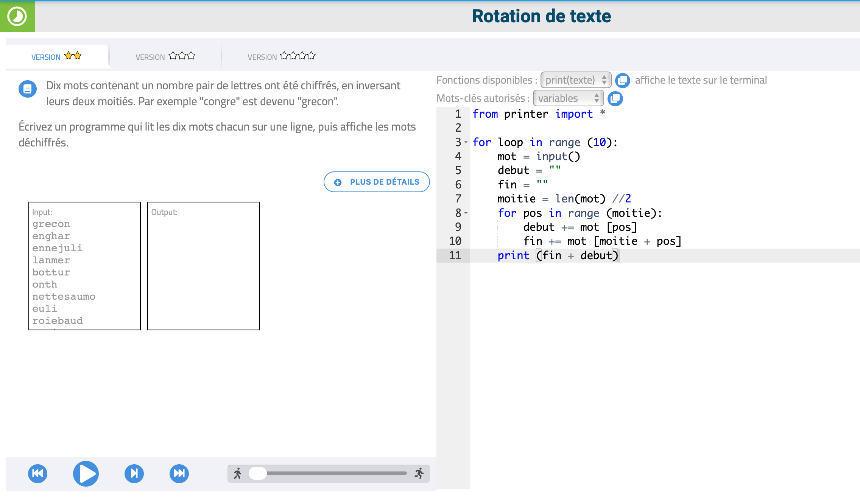Click the blue book instructions icon
The height and width of the screenshot is (504, 860).
point(28,89)
